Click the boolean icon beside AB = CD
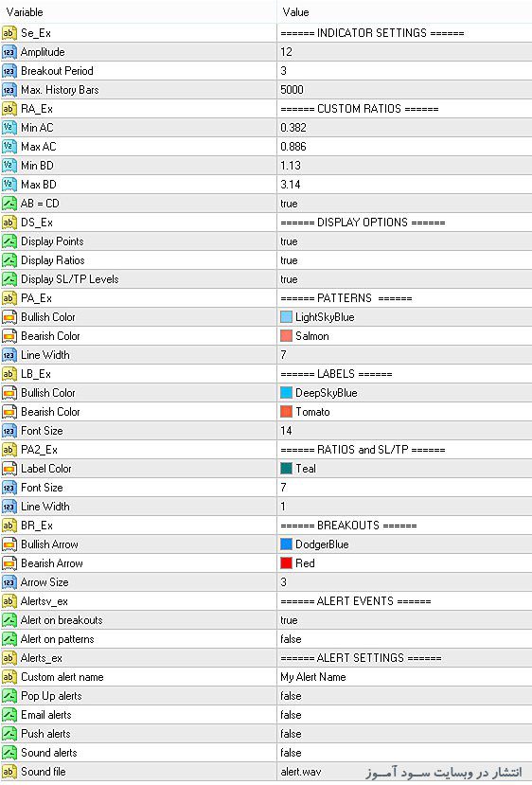The width and height of the screenshot is (532, 785). click(x=9, y=204)
